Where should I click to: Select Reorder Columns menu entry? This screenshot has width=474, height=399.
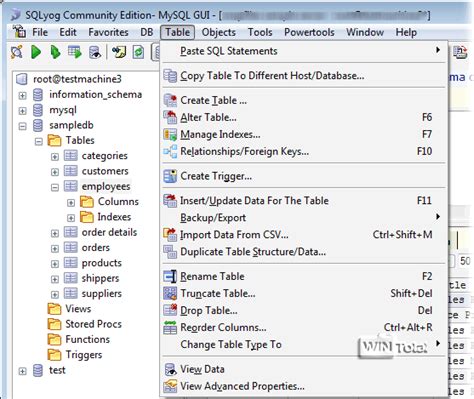point(304,327)
